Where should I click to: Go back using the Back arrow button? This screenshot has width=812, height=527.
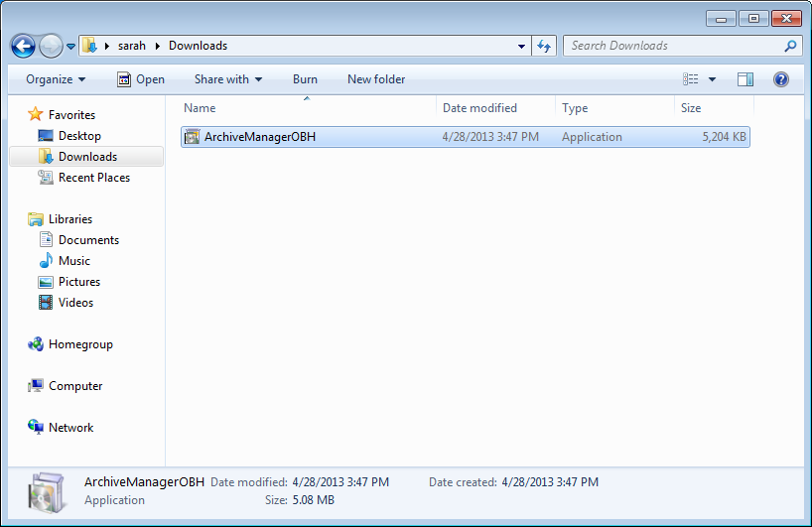[x=23, y=46]
